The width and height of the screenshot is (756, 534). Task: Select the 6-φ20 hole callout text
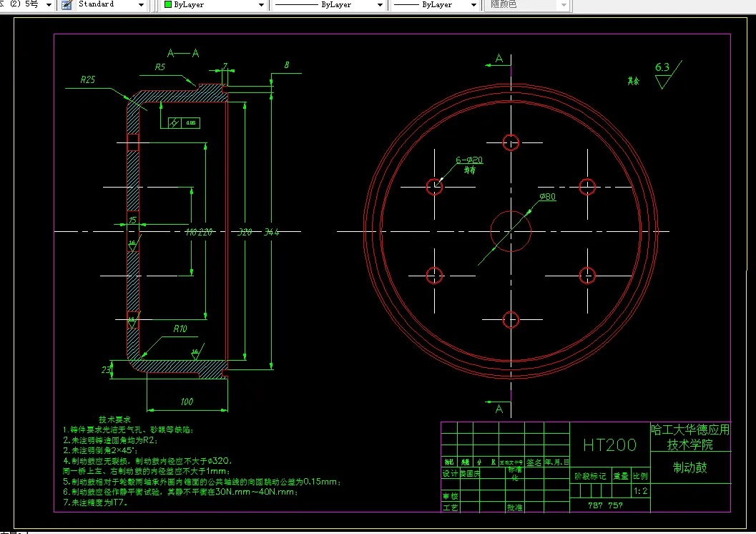[x=469, y=160]
